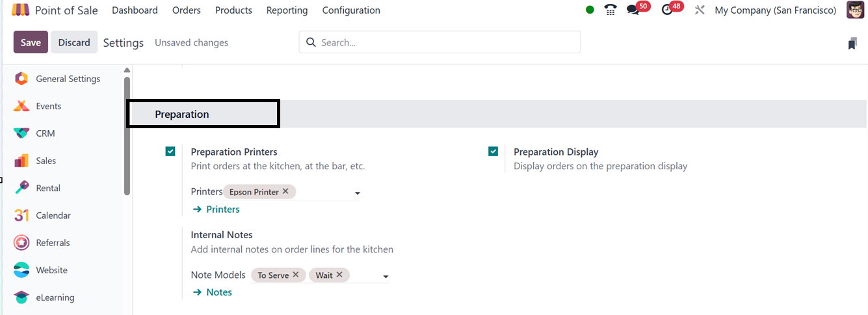Open the messages chat bubble icon
Viewport: 868px width, 315px height.
tap(633, 10)
